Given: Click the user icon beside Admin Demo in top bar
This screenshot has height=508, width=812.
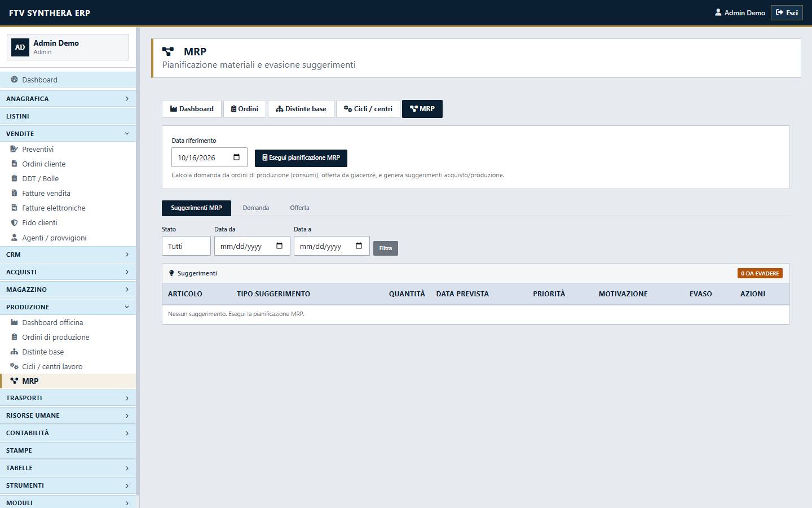Looking at the screenshot, I should [x=718, y=12].
